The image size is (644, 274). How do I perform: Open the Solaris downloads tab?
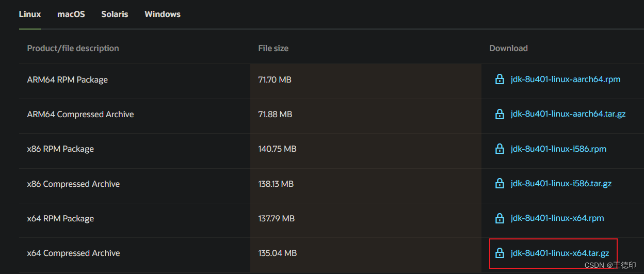coord(115,14)
